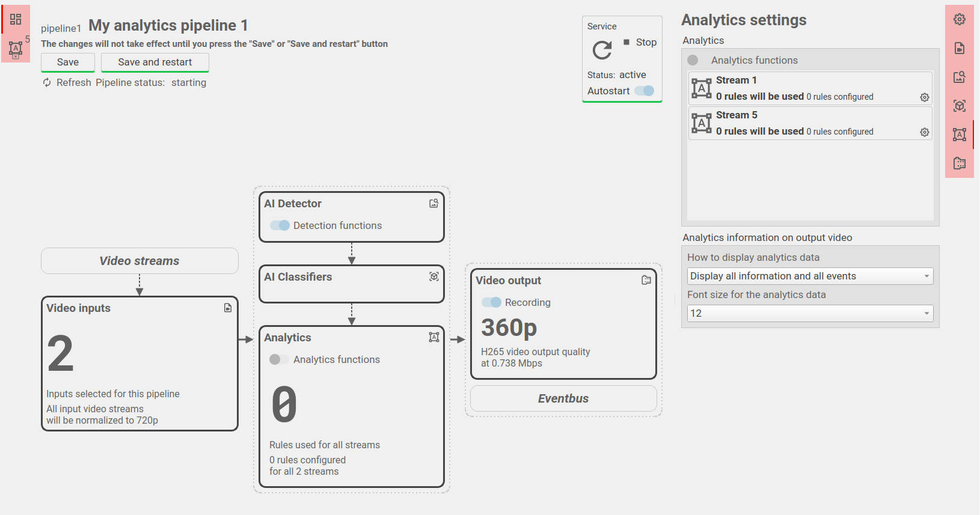Open general settings gear in right sidebar
Viewport: 980px width, 515px height.
(960, 19)
